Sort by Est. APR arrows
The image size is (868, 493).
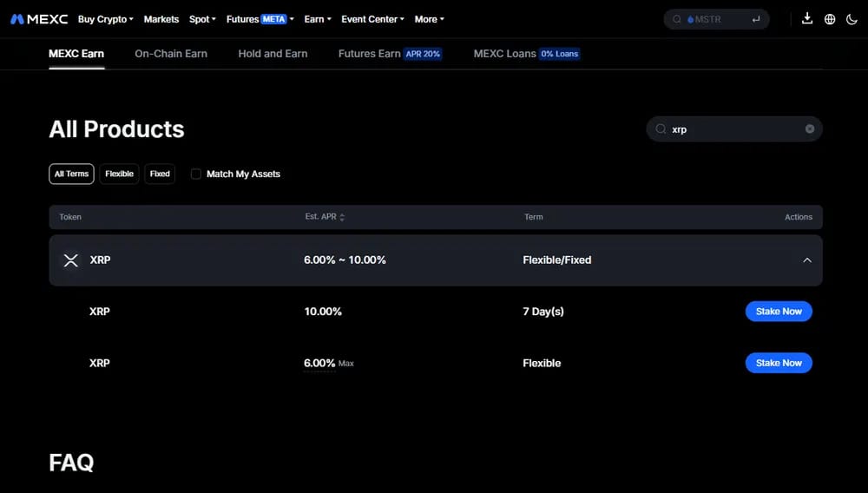pos(342,217)
